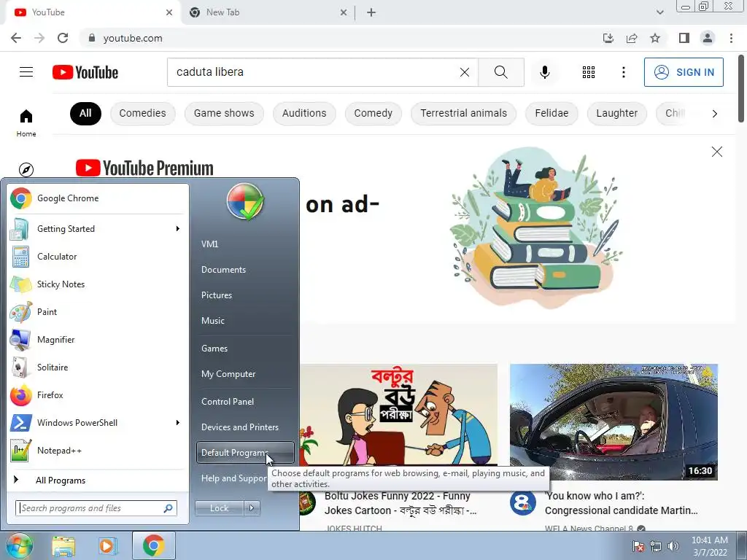Close the YouTube tab
747x560 pixels.
169,12
